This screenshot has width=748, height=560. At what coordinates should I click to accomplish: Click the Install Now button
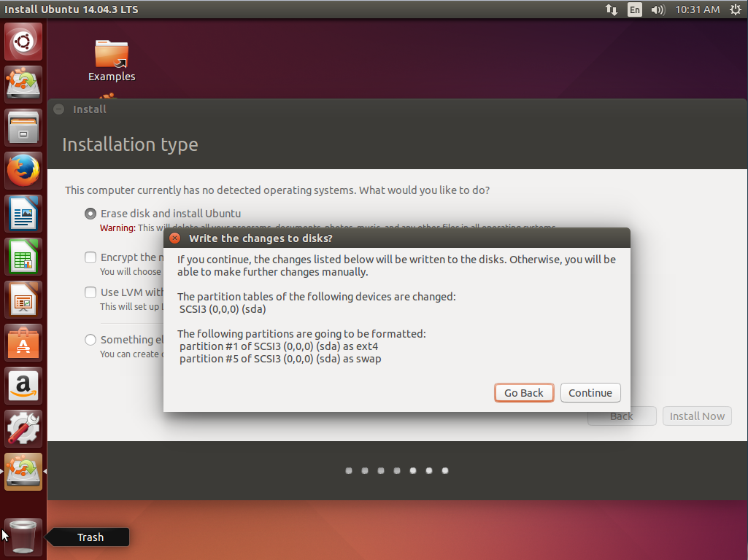tap(697, 416)
